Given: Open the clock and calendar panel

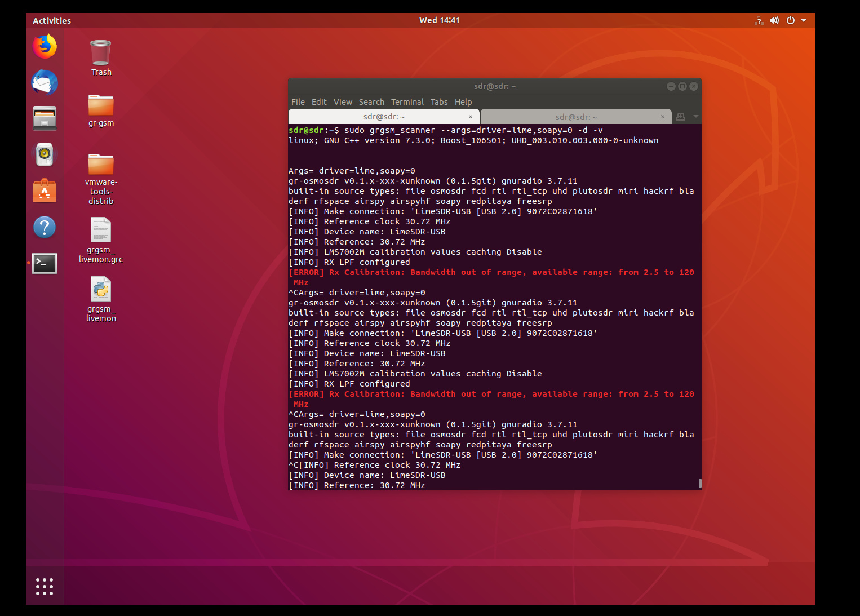Looking at the screenshot, I should (x=439, y=20).
